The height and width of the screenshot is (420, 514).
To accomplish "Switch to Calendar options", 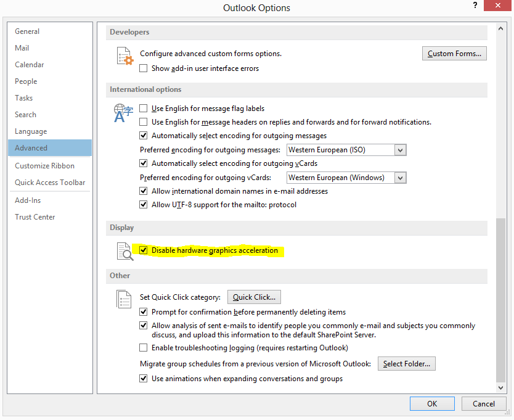I will (x=50, y=65).
